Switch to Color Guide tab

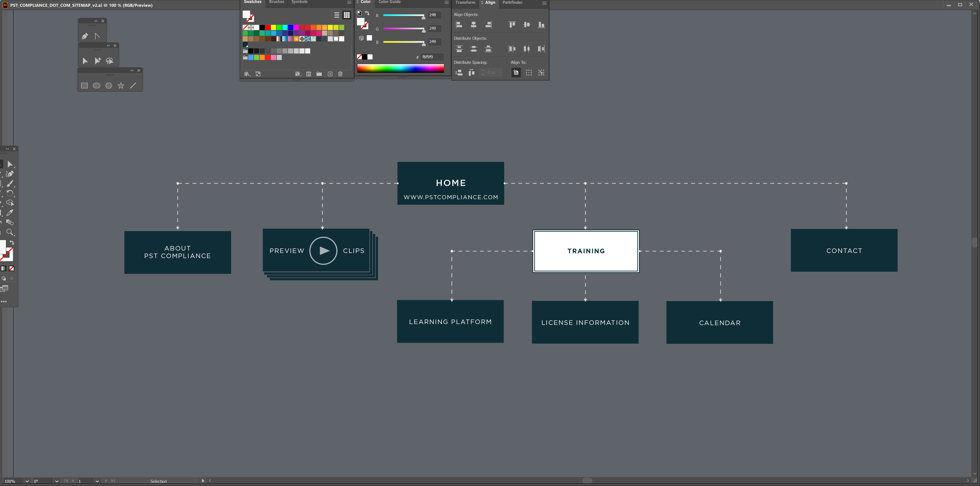pyautogui.click(x=389, y=2)
